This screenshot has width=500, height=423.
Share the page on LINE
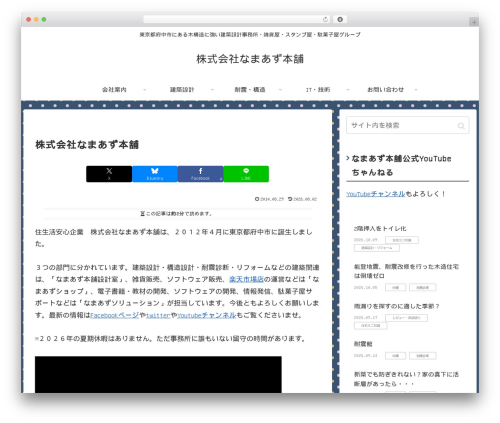pyautogui.click(x=246, y=174)
